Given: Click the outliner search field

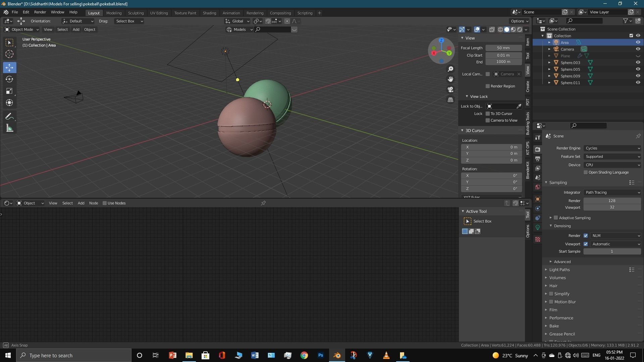Looking at the screenshot, I should pyautogui.click(x=584, y=21).
